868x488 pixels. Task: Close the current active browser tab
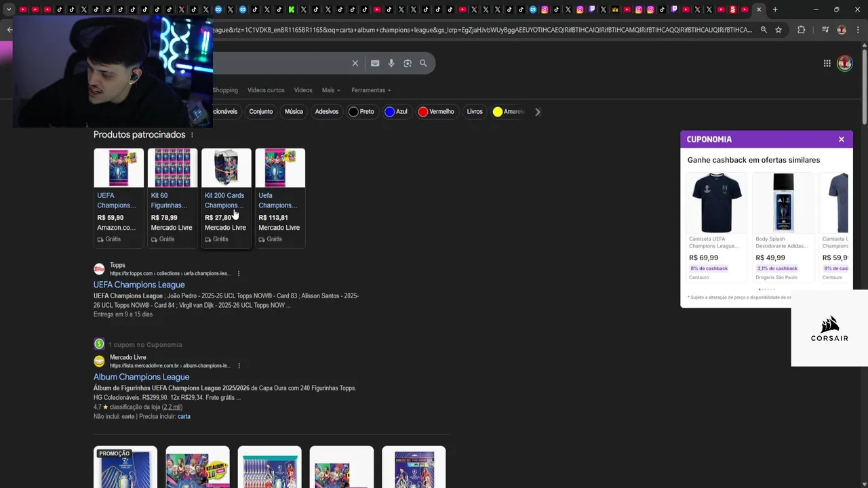[759, 9]
